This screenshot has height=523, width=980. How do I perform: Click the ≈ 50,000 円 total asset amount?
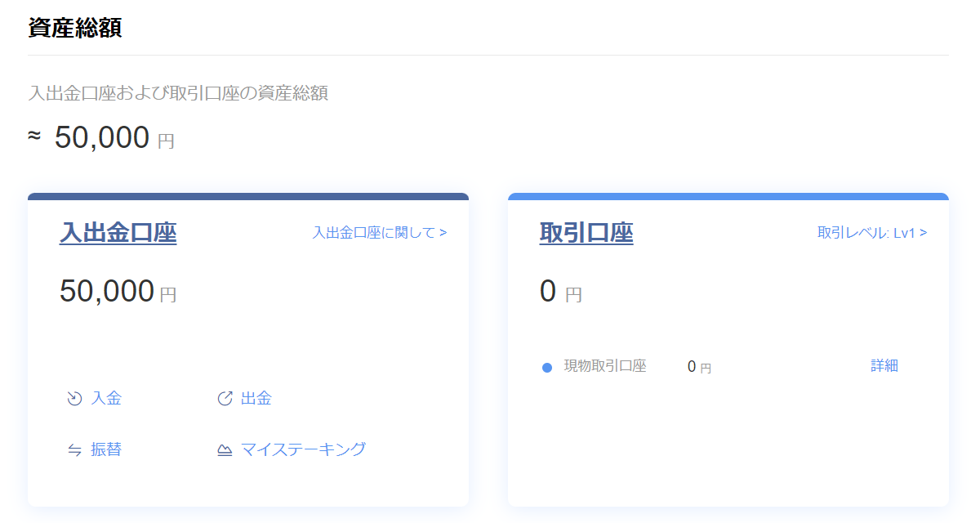click(101, 138)
